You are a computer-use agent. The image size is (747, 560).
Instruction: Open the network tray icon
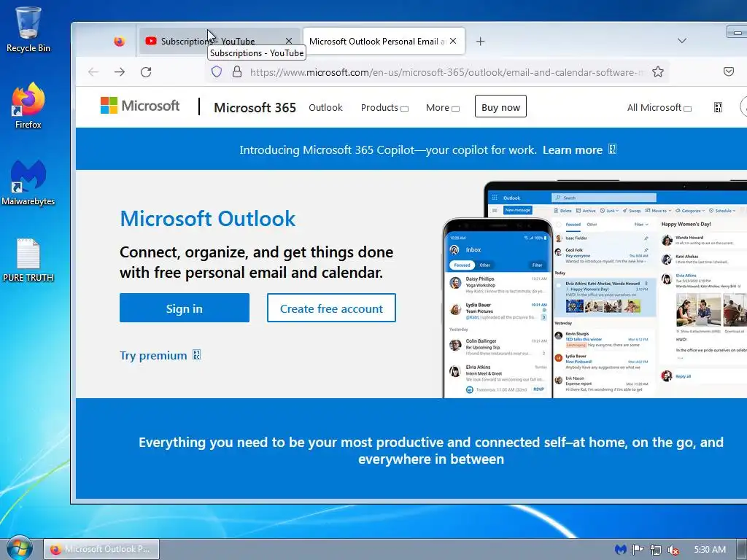click(x=656, y=550)
